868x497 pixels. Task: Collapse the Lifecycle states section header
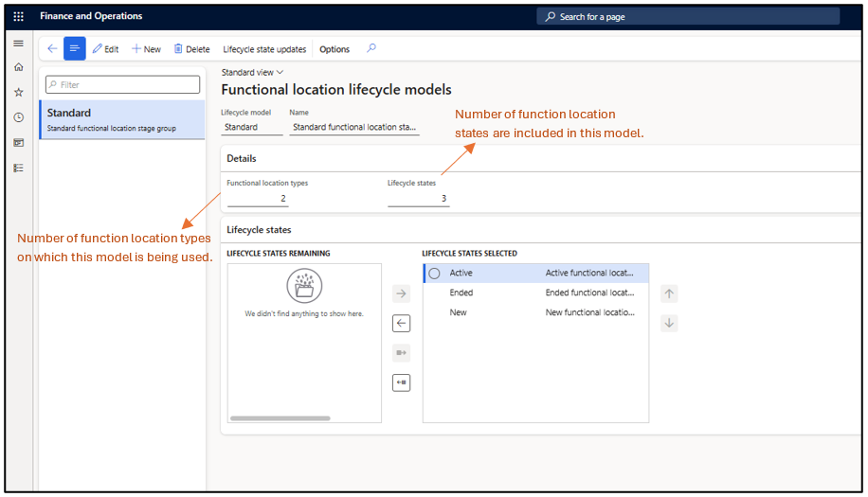[541, 230]
